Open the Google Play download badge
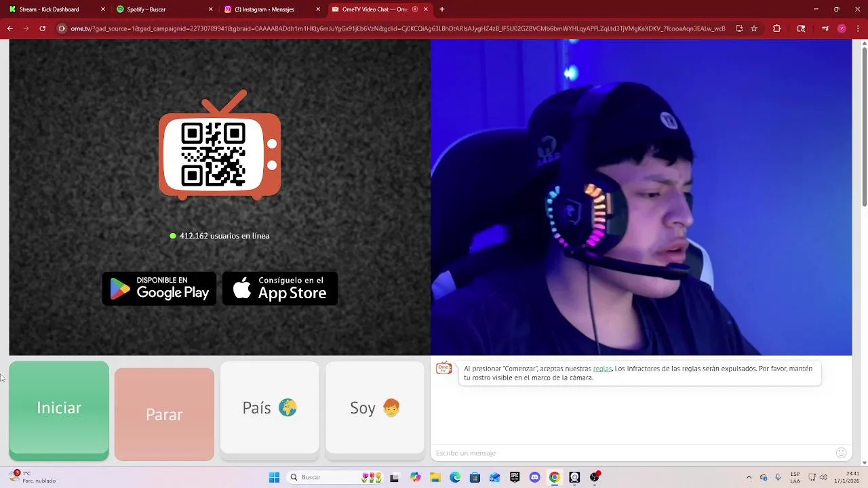 point(159,289)
